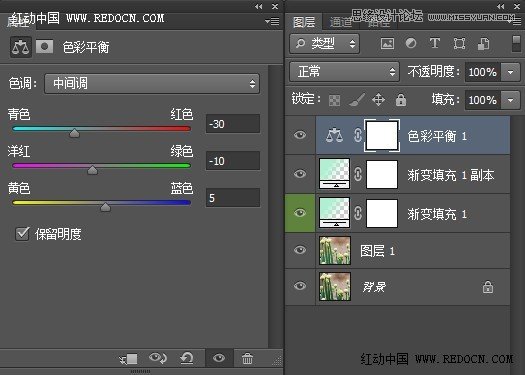The image size is (525, 375).
Task: Select 渐变填充 1 mask thumbnail
Action: [382, 213]
